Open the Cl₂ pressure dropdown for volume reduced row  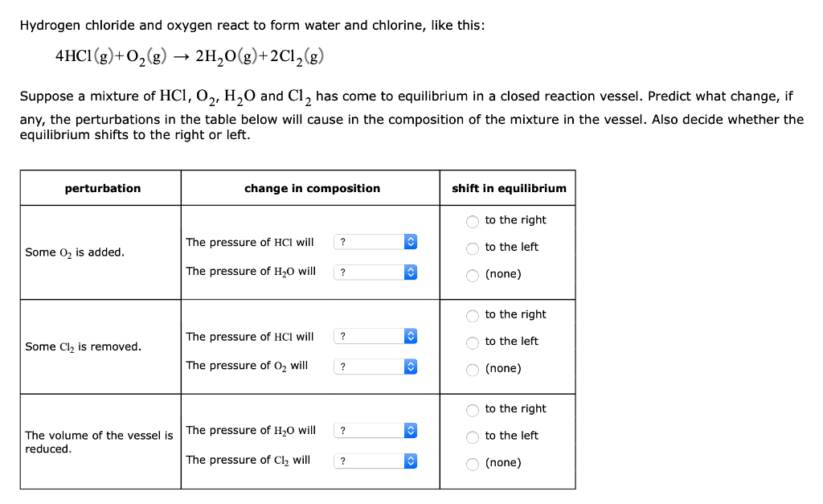(x=375, y=460)
